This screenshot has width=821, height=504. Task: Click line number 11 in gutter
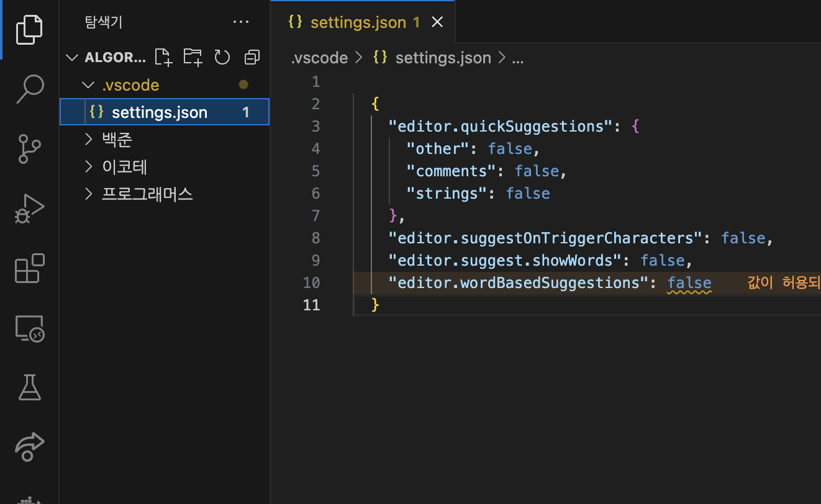coord(311,305)
